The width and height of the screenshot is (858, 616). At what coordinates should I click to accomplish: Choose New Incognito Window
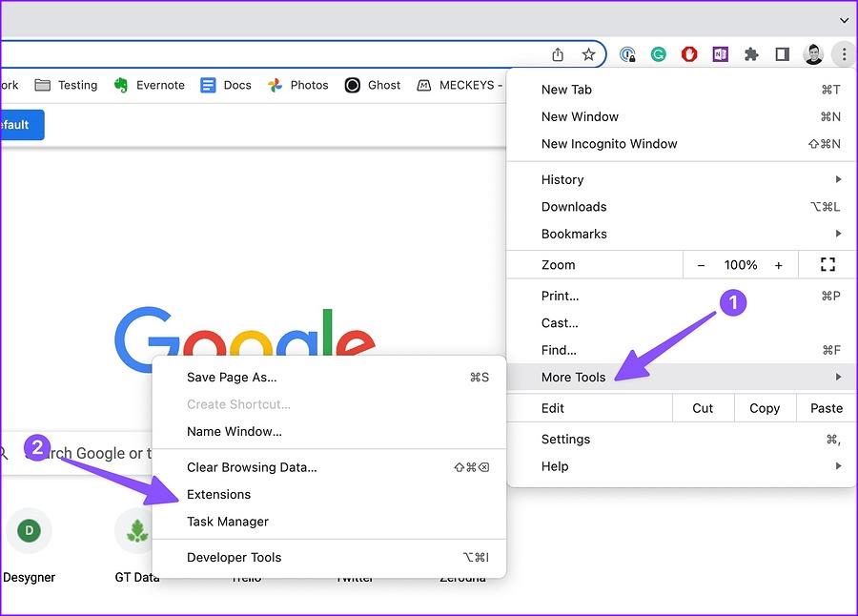tap(609, 143)
